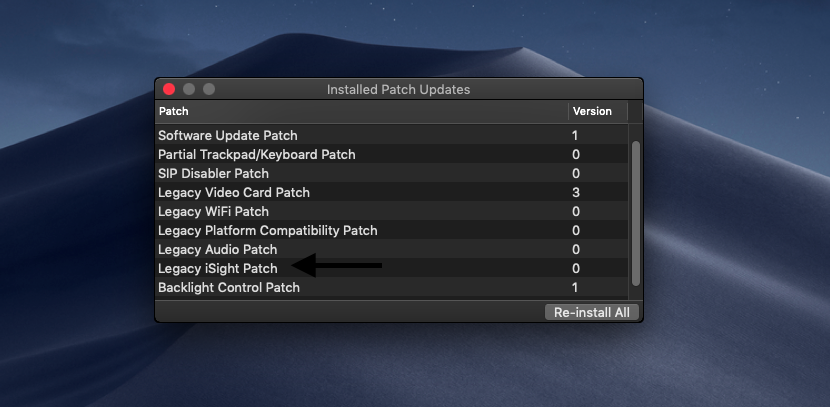The width and height of the screenshot is (830, 407).
Task: Click version 0 of SIP Disabler Patch
Action: click(x=575, y=174)
